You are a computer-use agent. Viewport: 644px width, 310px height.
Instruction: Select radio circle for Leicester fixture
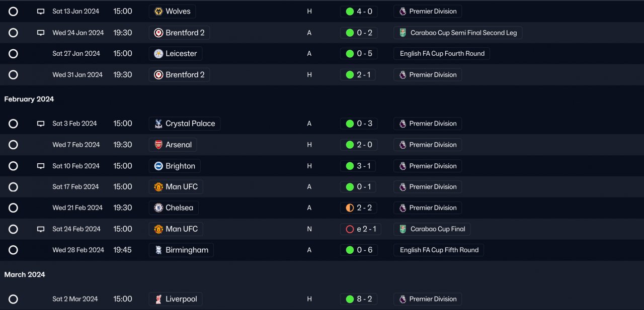click(x=14, y=54)
